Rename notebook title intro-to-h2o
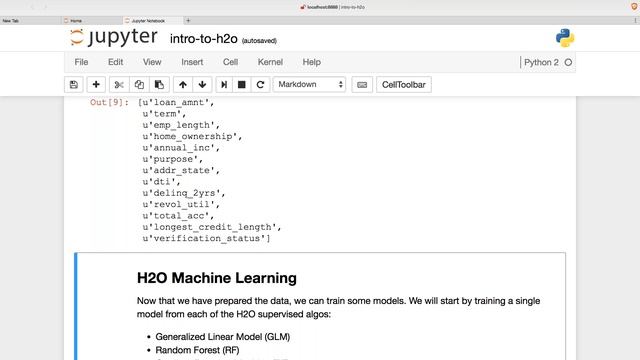640x360 pixels. point(204,39)
